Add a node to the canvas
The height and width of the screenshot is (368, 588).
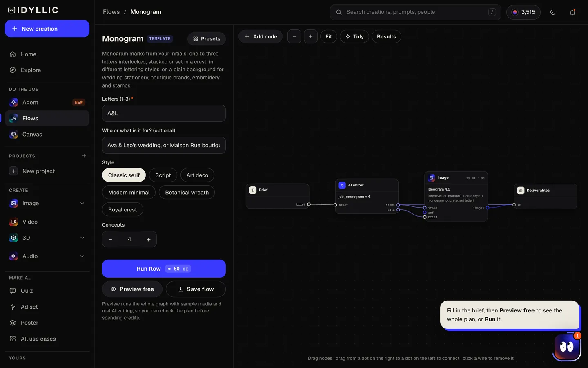point(261,36)
